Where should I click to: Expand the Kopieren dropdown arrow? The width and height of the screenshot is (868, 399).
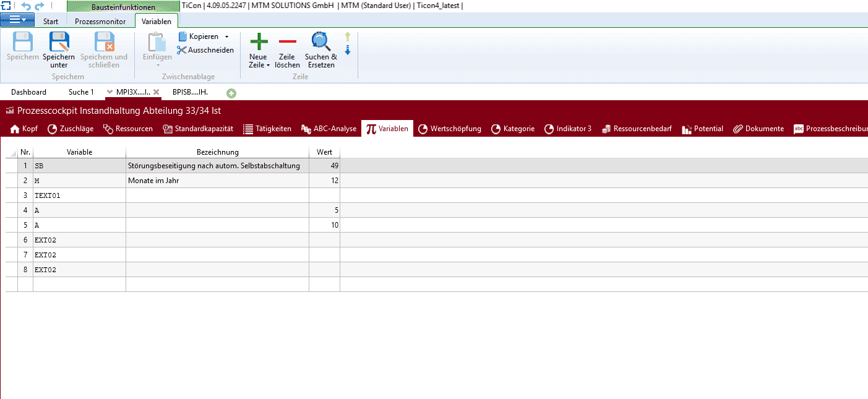tap(226, 37)
